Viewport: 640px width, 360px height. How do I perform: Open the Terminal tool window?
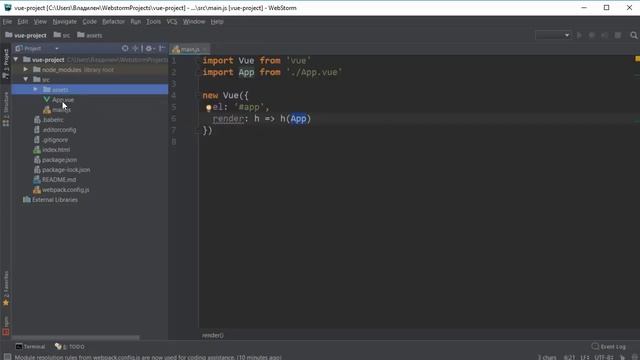tap(30, 347)
